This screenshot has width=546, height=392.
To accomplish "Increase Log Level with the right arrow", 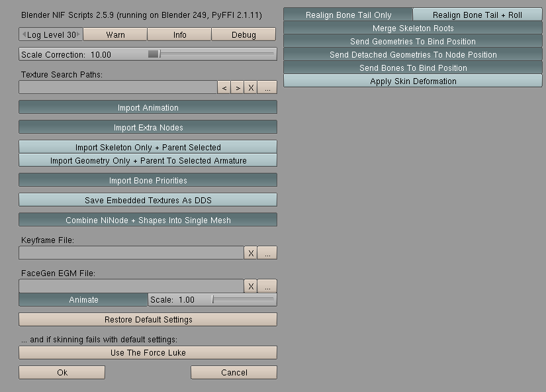I will 78,34.
